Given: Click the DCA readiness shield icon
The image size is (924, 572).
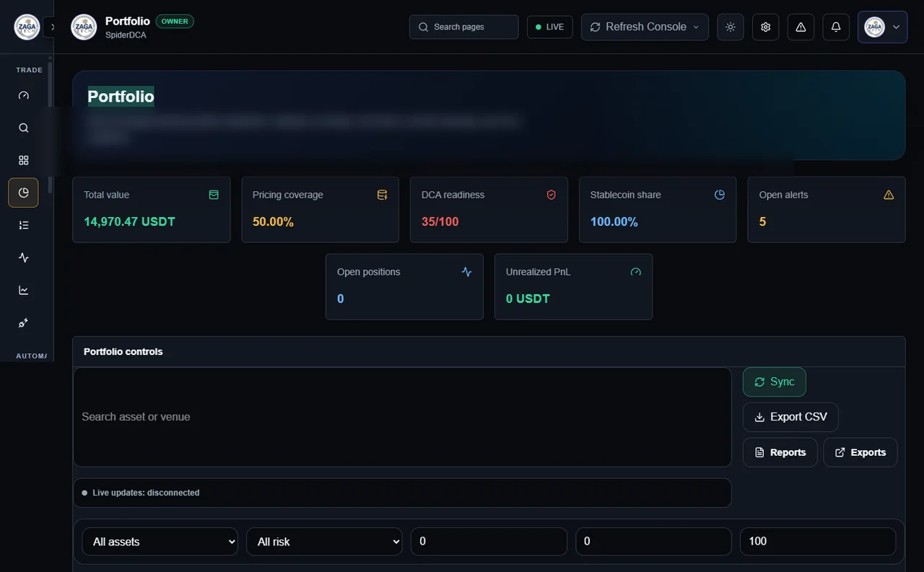Looking at the screenshot, I should point(552,195).
